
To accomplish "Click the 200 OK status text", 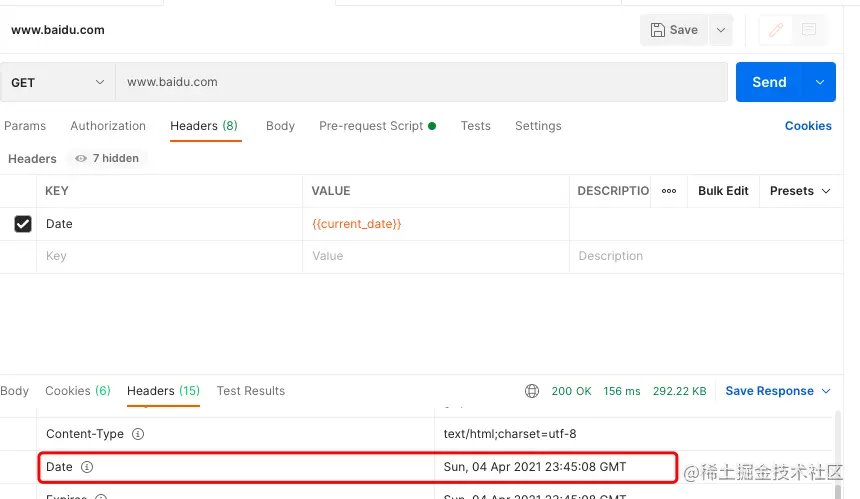I will [572, 391].
